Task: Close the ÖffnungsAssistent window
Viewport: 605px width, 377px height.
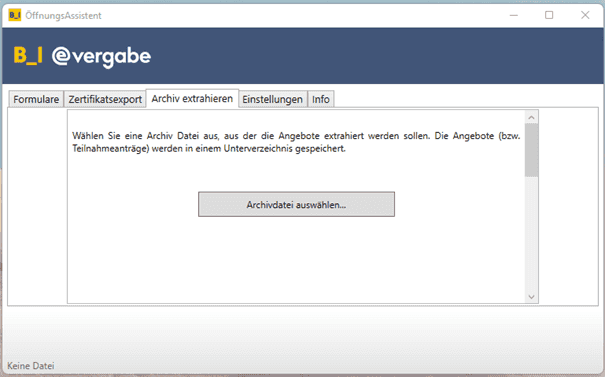Action: [585, 15]
